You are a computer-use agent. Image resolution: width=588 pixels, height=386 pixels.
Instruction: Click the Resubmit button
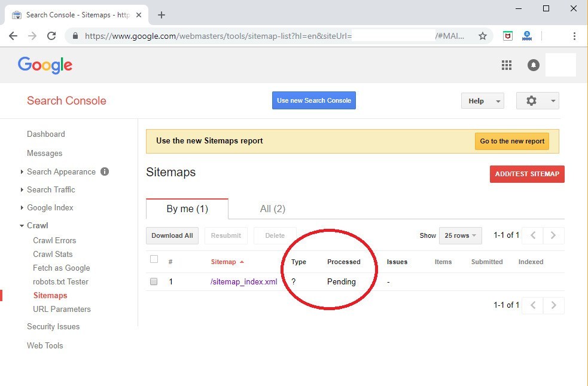pyautogui.click(x=226, y=235)
